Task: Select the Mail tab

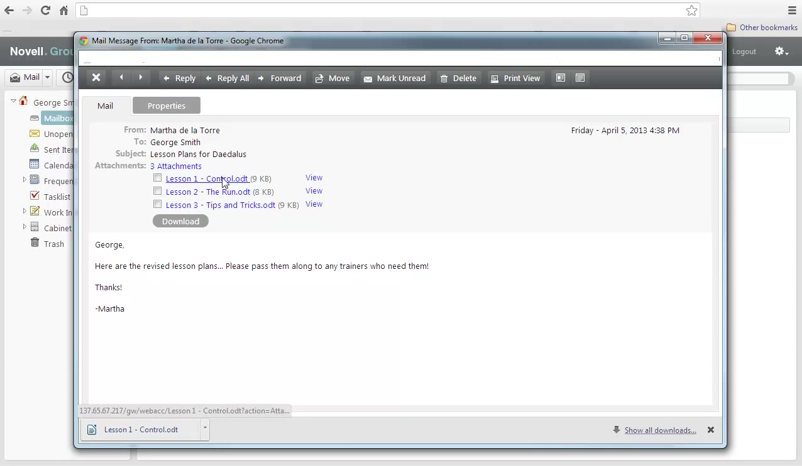Action: pos(105,105)
